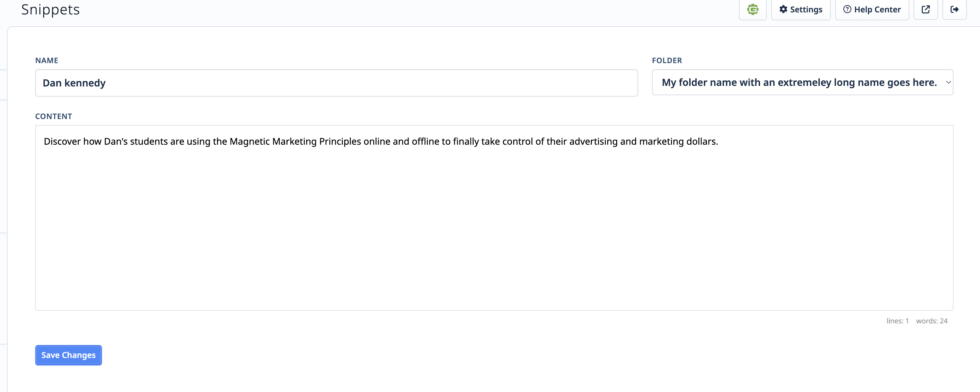Click the FOLDER field label
Screen dimensions: 980x392
666,61
